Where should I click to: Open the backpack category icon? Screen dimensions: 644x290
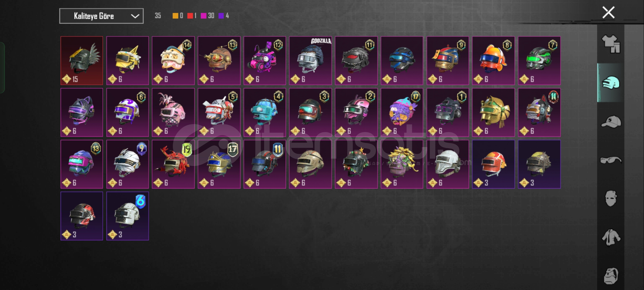(x=611, y=276)
